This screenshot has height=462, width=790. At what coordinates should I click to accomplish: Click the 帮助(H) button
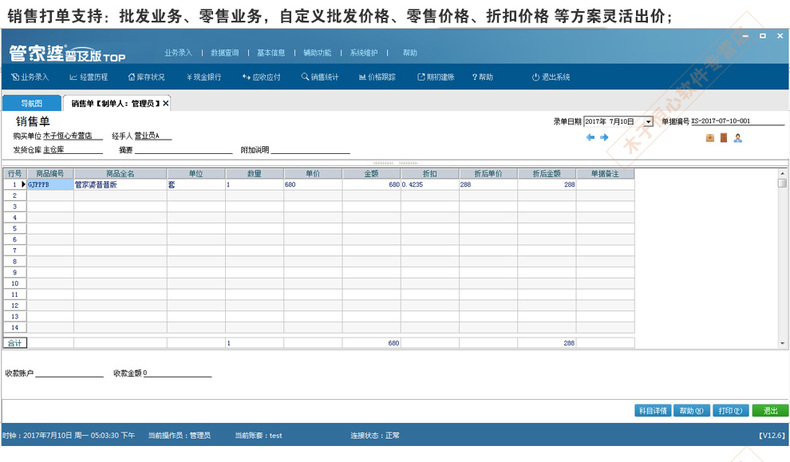point(691,411)
